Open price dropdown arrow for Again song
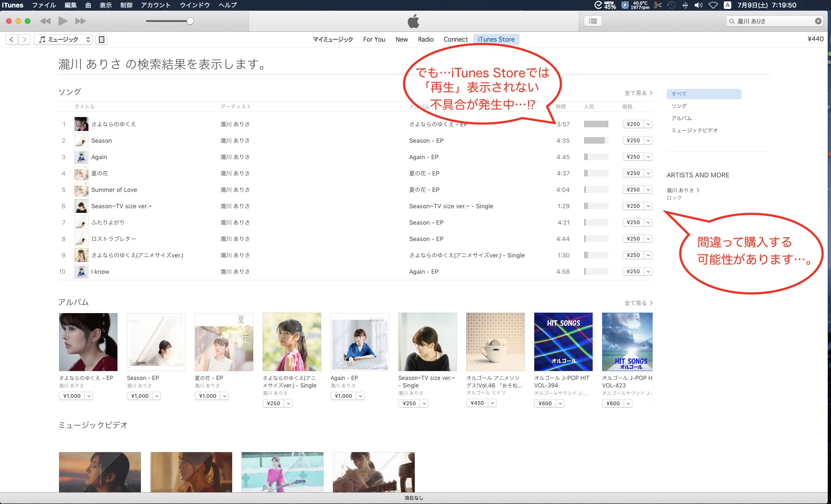 coord(648,157)
